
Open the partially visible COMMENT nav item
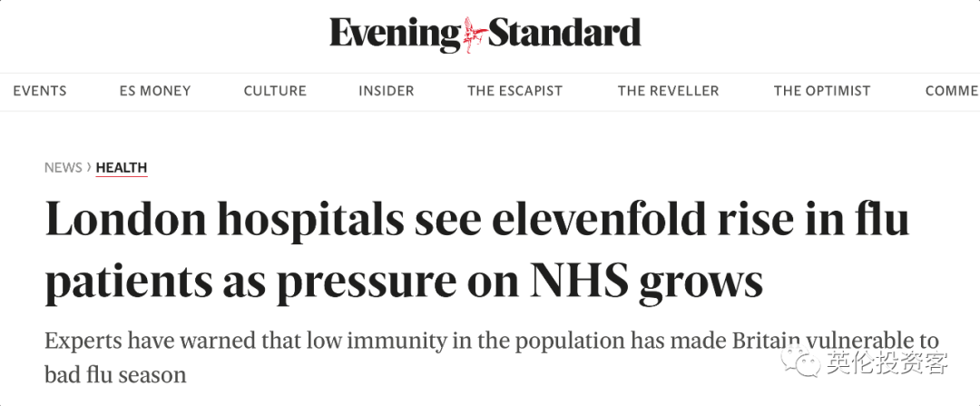click(953, 91)
